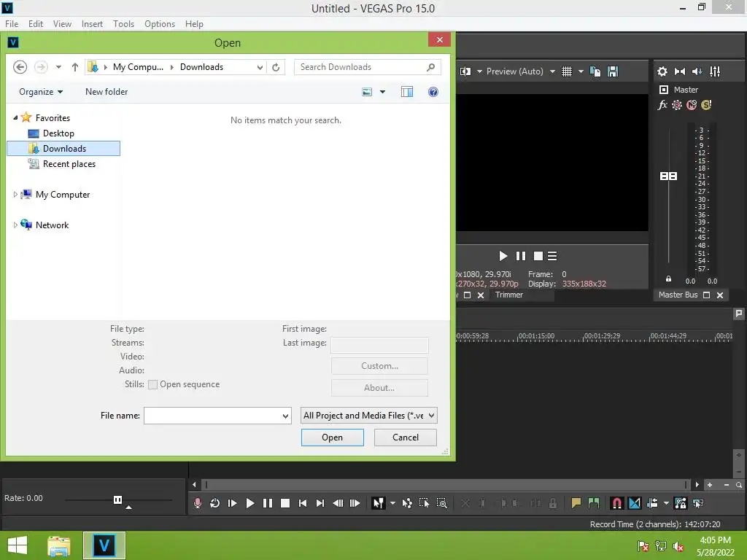Toggle Dim Output on Master Bus
The height and width of the screenshot is (560, 747).
(x=697, y=71)
